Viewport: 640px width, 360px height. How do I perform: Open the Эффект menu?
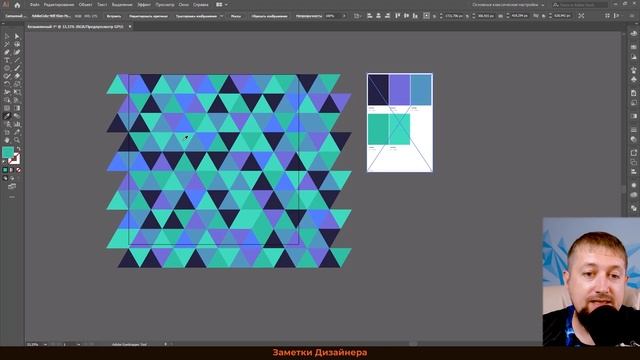tap(144, 5)
